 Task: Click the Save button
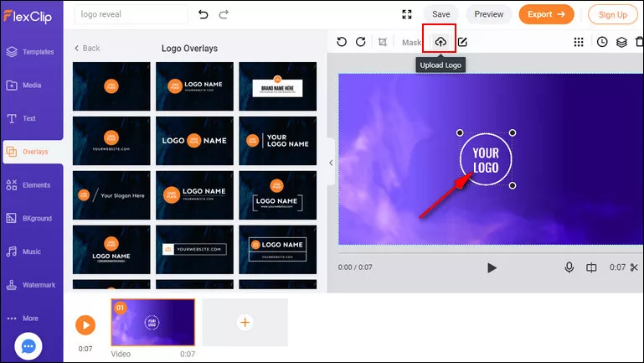[x=441, y=14]
